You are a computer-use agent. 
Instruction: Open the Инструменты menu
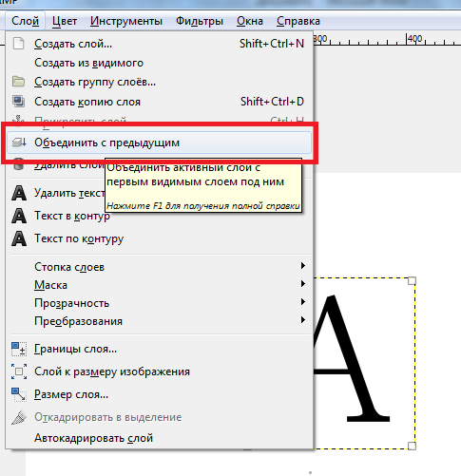(126, 21)
